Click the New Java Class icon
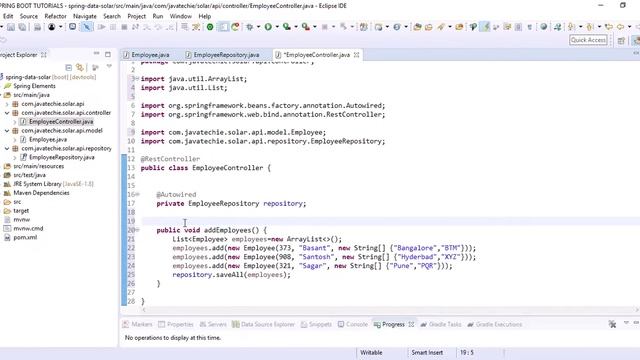Viewport: 640px width, 360px height. tap(397, 27)
